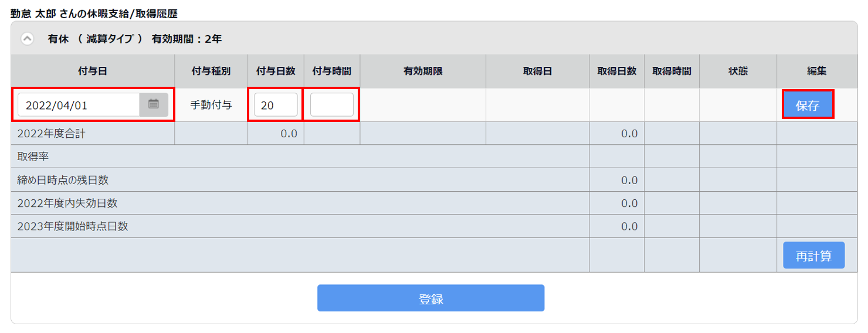Click the 編集 column header
The height and width of the screenshot is (333, 868).
coord(817,71)
